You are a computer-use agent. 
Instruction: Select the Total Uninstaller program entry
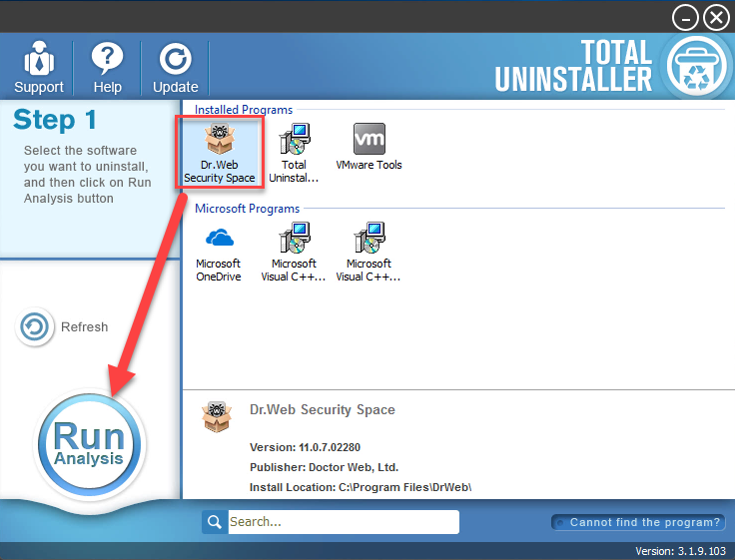point(294,154)
